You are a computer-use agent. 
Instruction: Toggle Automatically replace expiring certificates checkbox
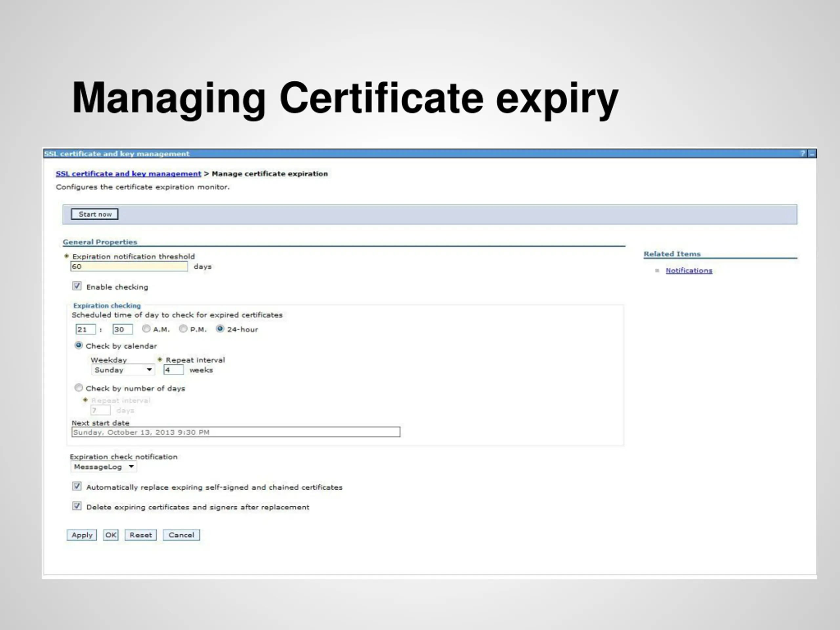(77, 487)
